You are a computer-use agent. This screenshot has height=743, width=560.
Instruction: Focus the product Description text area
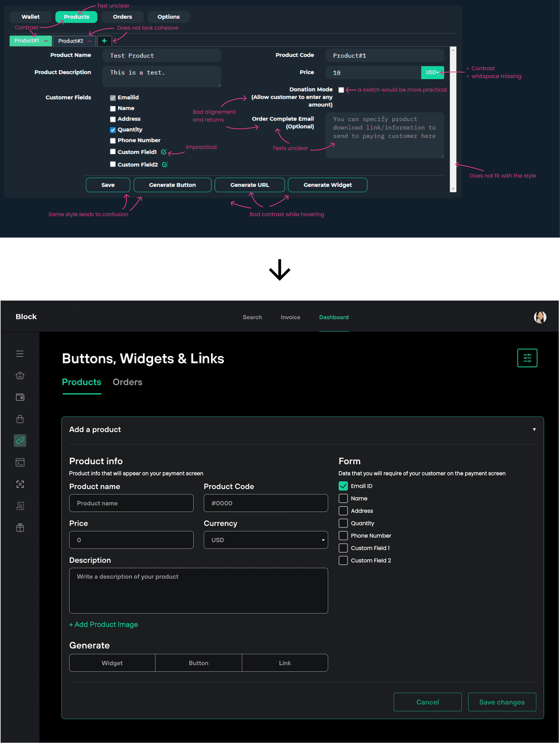(198, 591)
